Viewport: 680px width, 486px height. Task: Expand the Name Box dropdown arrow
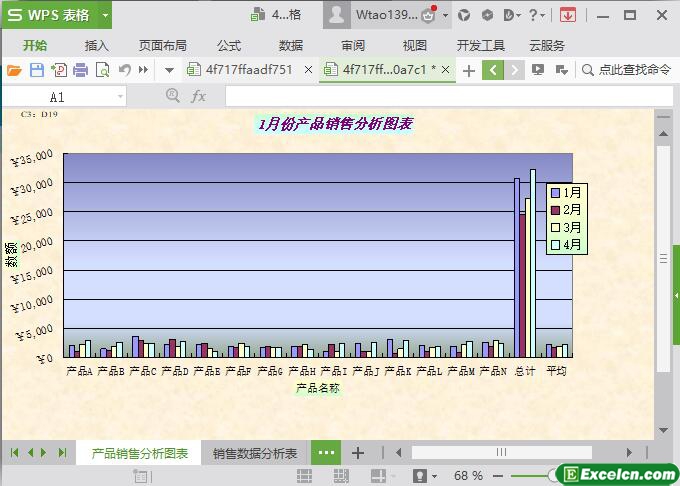tap(121, 96)
